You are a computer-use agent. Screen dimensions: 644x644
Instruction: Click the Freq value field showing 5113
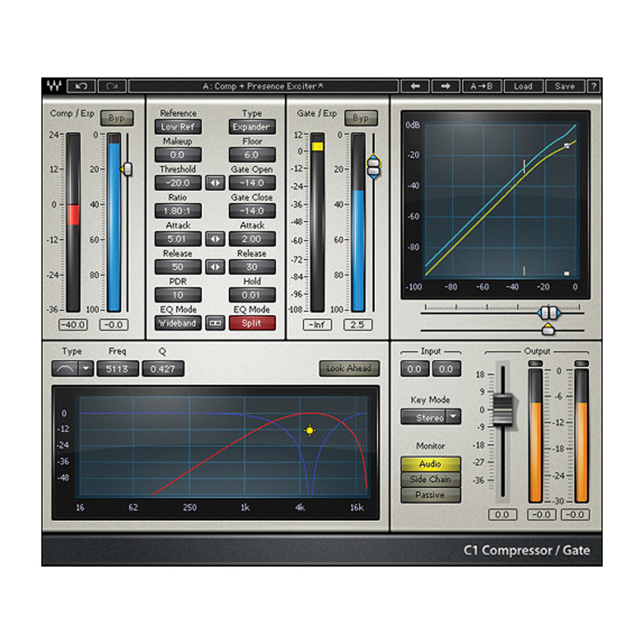click(x=118, y=369)
